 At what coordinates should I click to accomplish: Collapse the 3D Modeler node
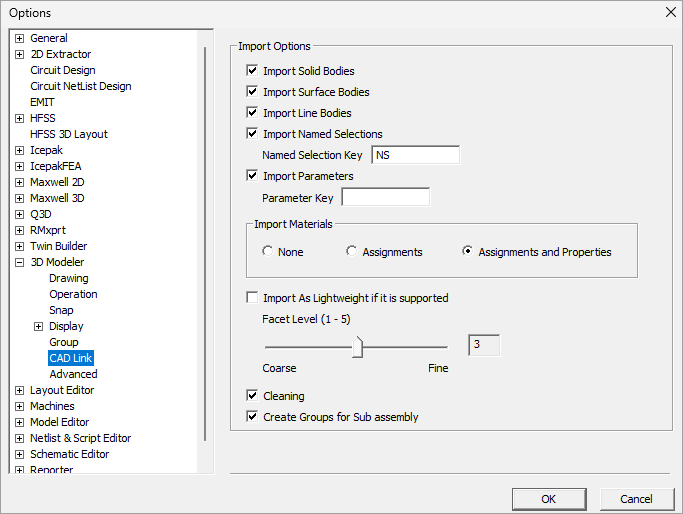click(19, 262)
